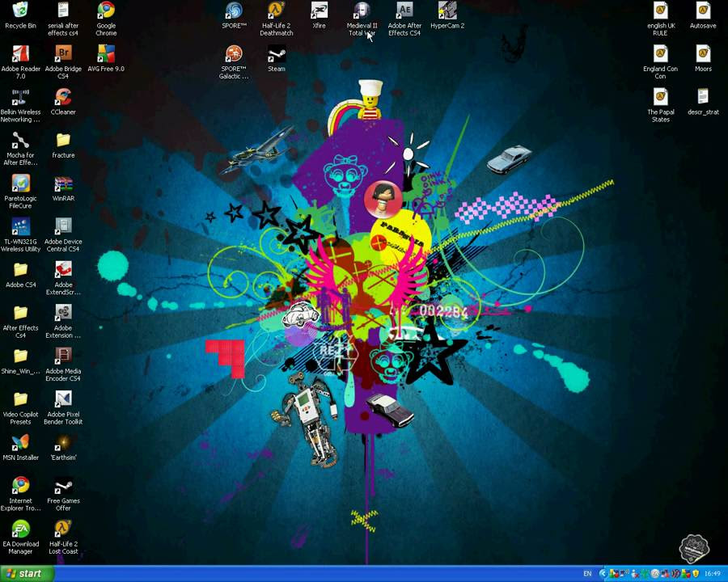Open the 'Earthsim' shortcut
The image size is (728, 582).
(63, 442)
